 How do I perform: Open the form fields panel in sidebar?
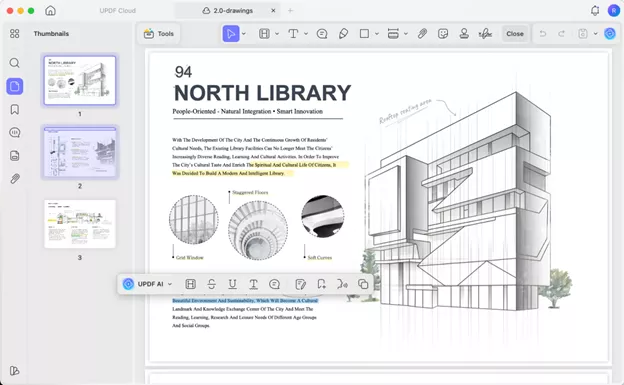pyautogui.click(x=15, y=156)
